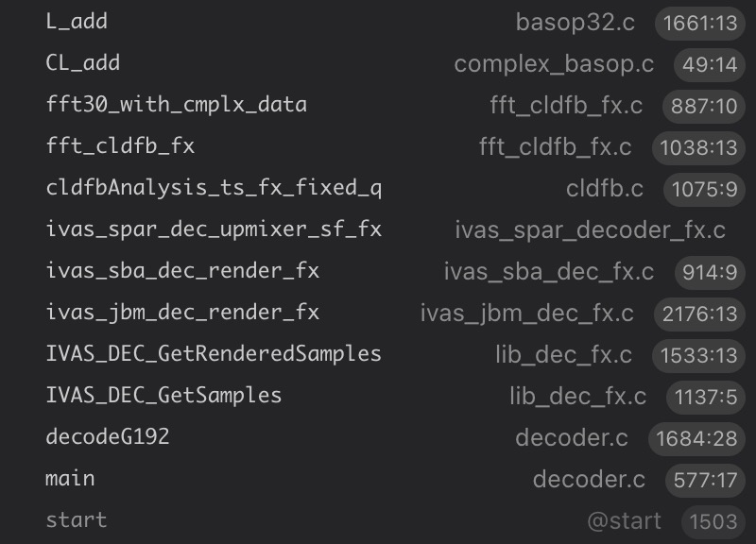Select the decodeG192 stack frame
Viewport: 756px width, 544px height.
(108, 437)
